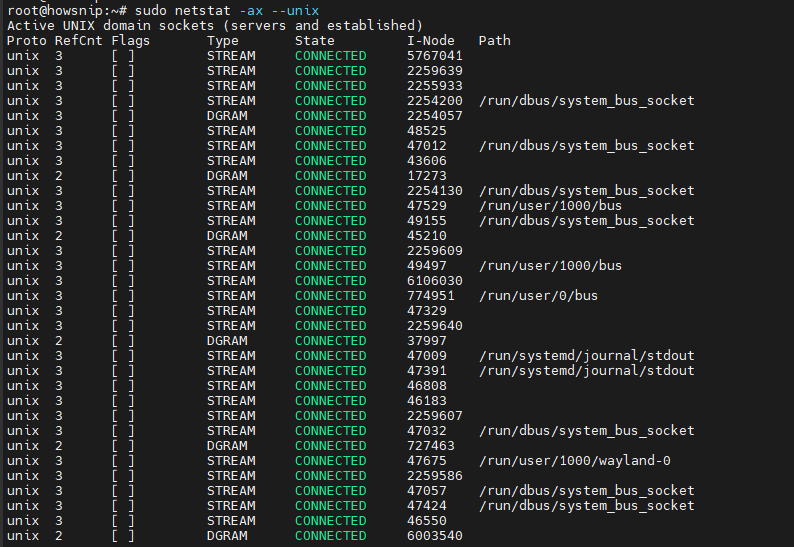Click journal/stdout path in the 47009 row
The height and width of the screenshot is (547, 794).
(x=586, y=356)
